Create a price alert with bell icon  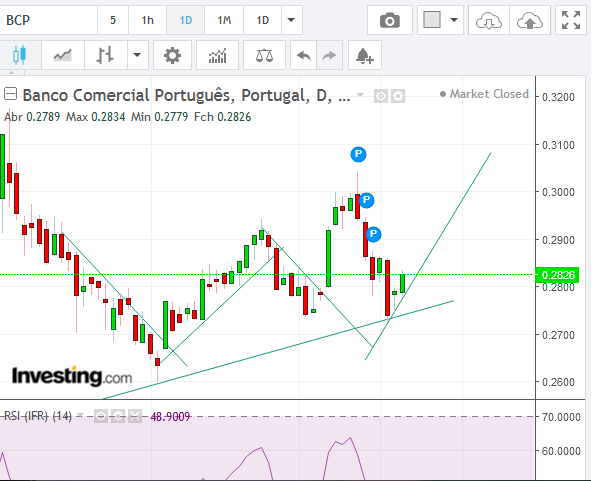tap(365, 55)
